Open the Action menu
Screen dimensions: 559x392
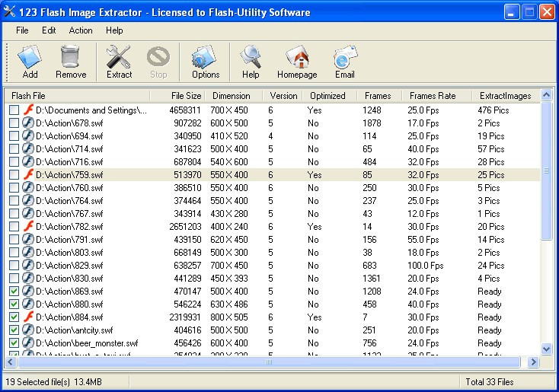pos(81,30)
